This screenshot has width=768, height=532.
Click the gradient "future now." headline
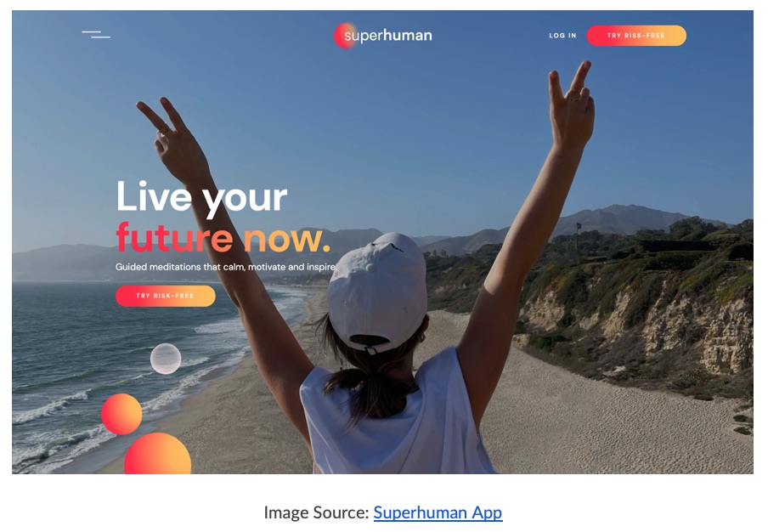223,238
